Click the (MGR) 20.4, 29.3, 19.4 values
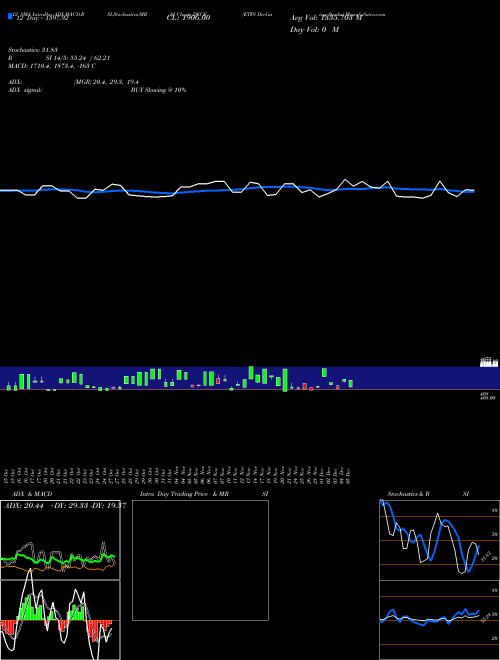The image size is (500, 660). tap(106, 82)
